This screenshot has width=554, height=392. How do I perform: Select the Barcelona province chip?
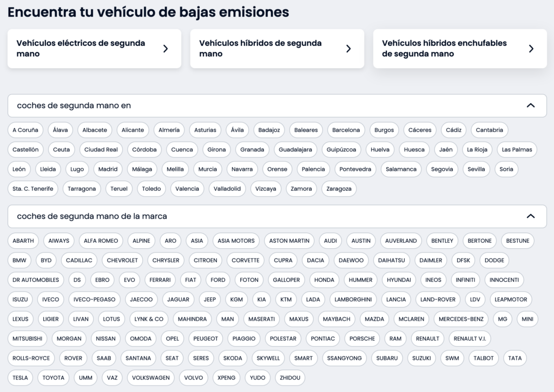pos(346,130)
